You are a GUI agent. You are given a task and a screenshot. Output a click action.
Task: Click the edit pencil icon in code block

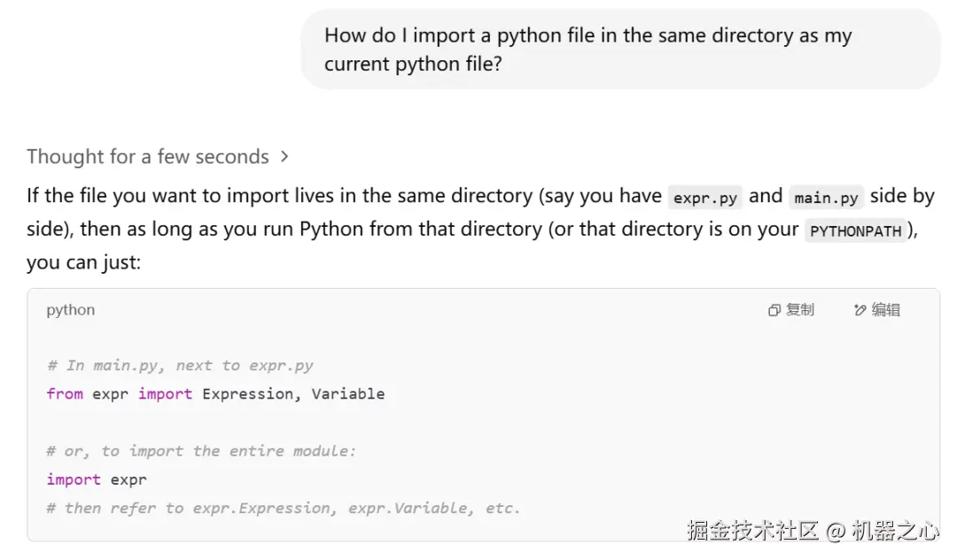860,310
